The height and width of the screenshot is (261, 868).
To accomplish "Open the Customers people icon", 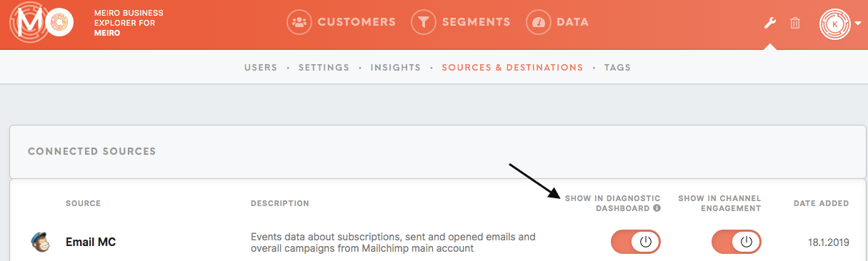I will (x=300, y=22).
